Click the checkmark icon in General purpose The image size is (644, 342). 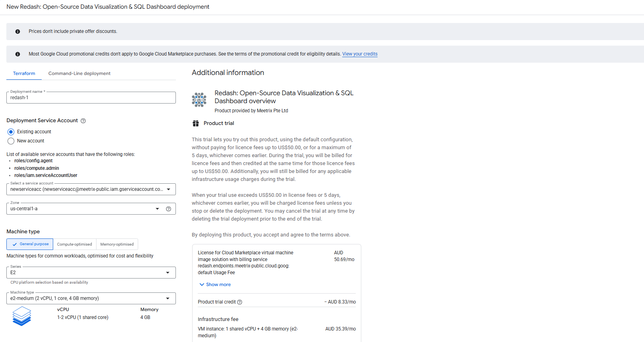(x=15, y=244)
